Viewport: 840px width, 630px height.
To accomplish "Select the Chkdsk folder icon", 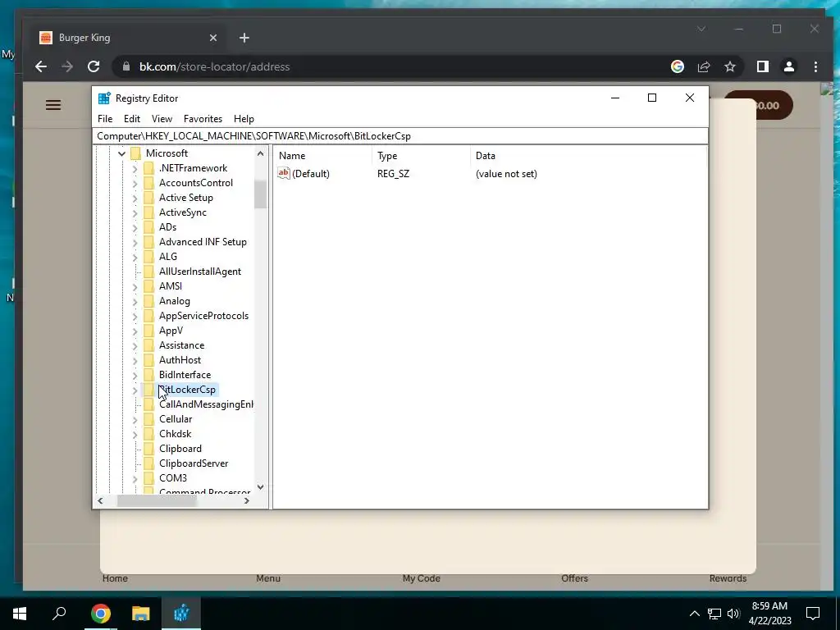I will point(149,434).
